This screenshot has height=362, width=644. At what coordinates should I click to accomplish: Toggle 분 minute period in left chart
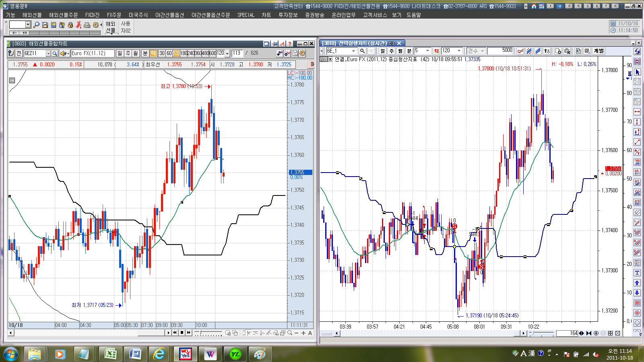[x=145, y=53]
